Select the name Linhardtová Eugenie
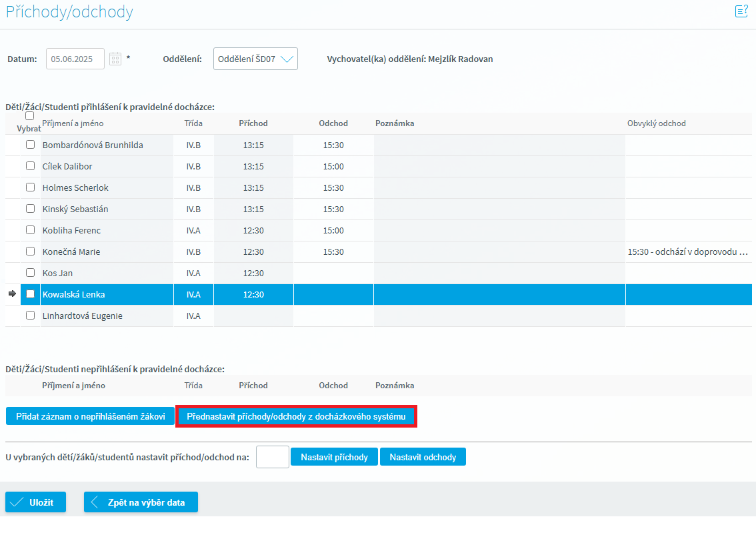The height and width of the screenshot is (537, 756). tap(83, 316)
